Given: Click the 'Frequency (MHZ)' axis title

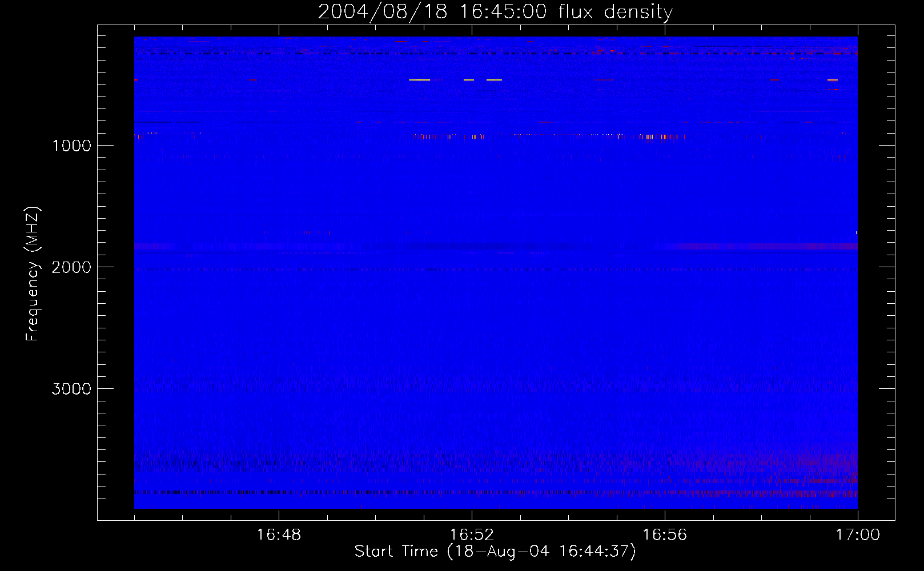Looking at the screenshot, I should click(x=33, y=274).
